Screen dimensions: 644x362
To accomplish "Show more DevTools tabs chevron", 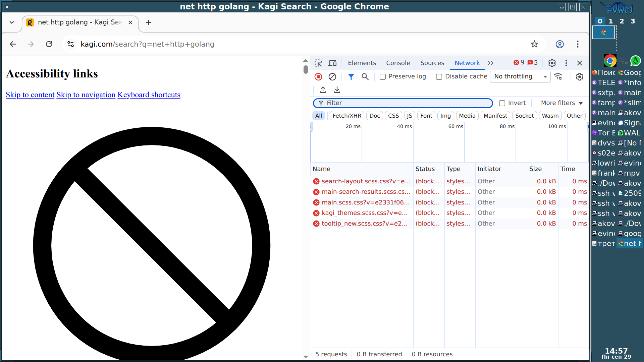I will tap(490, 63).
